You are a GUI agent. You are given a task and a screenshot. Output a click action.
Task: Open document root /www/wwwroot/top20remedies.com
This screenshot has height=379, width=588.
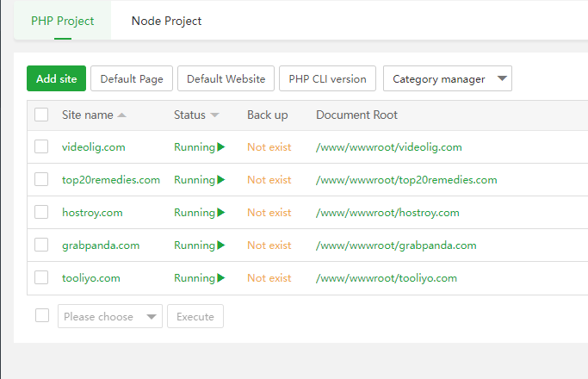pos(406,180)
